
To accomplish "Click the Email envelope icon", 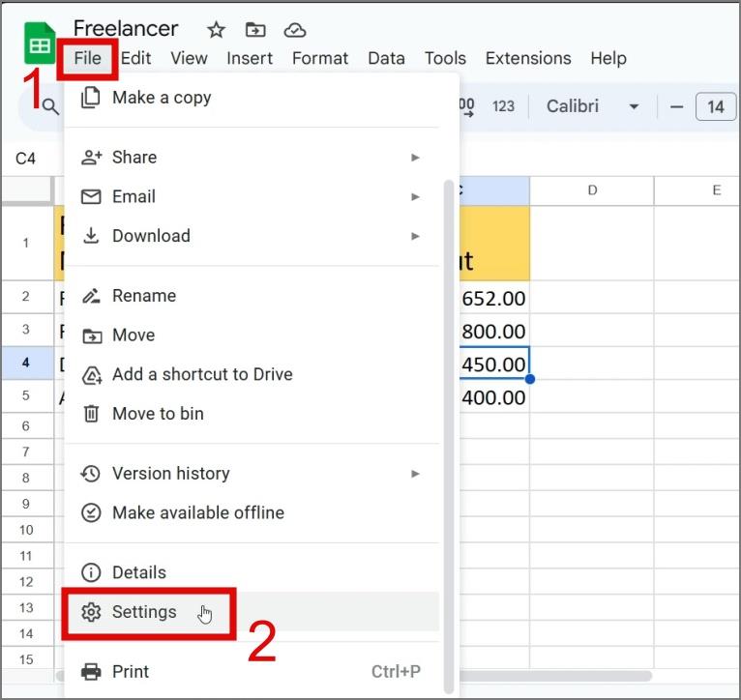I will coord(91,196).
